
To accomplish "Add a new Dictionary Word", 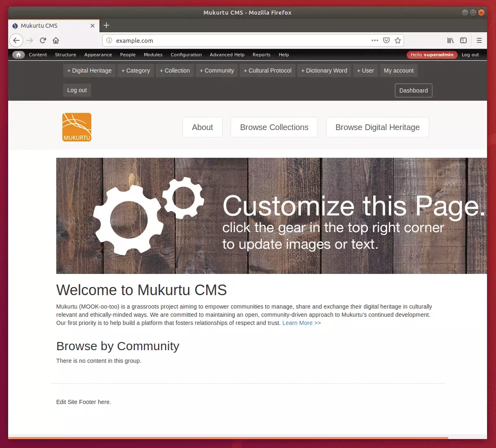I will (x=324, y=71).
